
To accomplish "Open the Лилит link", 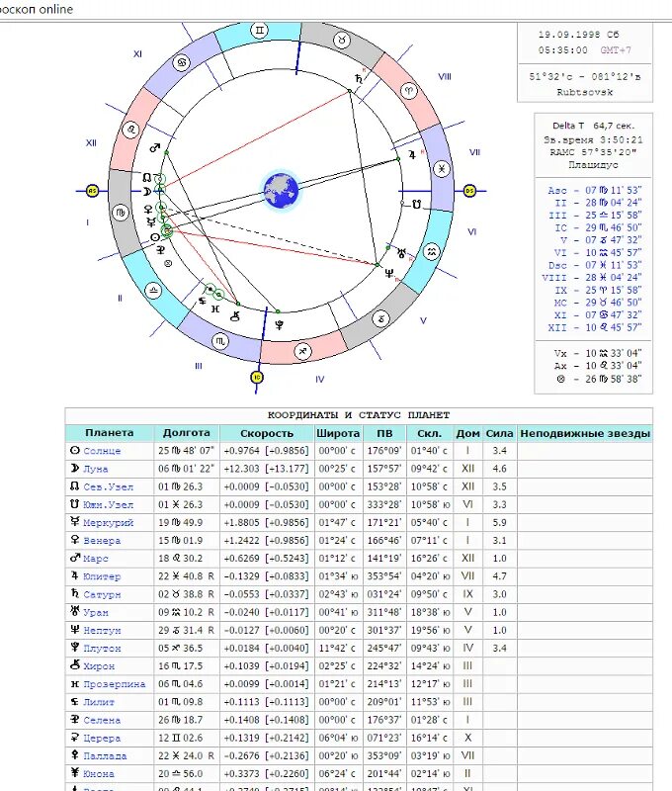I will click(x=99, y=702).
